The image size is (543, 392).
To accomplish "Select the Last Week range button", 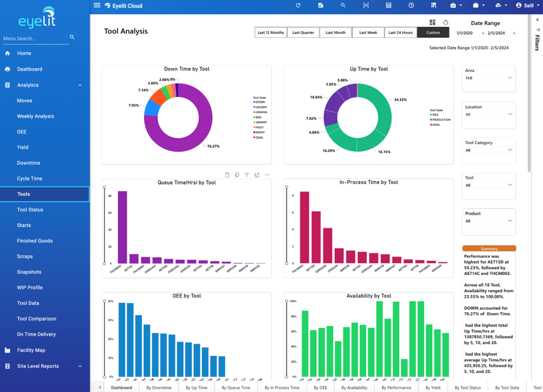I will coord(368,33).
